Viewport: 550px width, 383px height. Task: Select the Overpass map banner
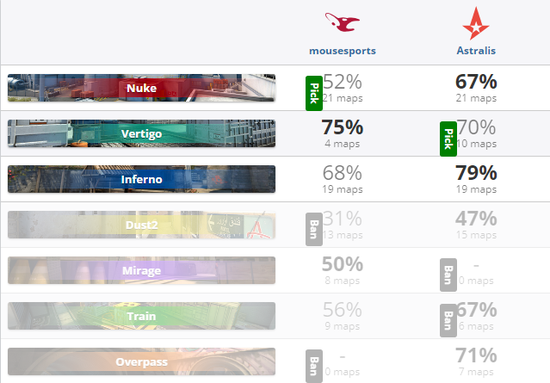tap(141, 362)
